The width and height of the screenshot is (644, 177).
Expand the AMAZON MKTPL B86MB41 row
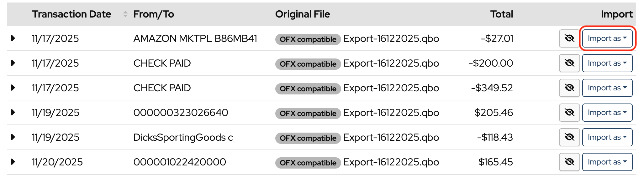pos(13,38)
